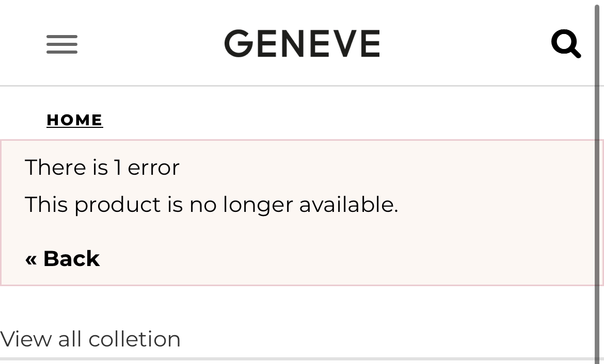Expand the site menu with three-line icon
The image size is (604, 364).
point(62,44)
